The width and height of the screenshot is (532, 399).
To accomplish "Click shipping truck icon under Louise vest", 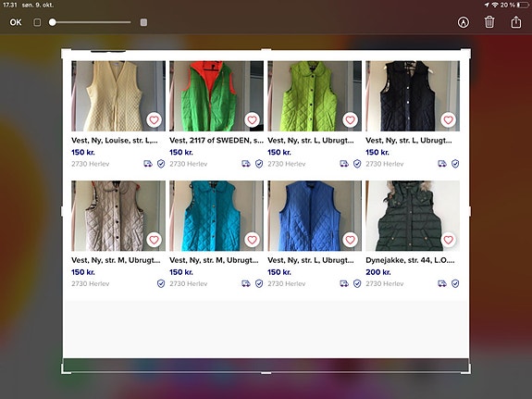I will click(x=148, y=164).
